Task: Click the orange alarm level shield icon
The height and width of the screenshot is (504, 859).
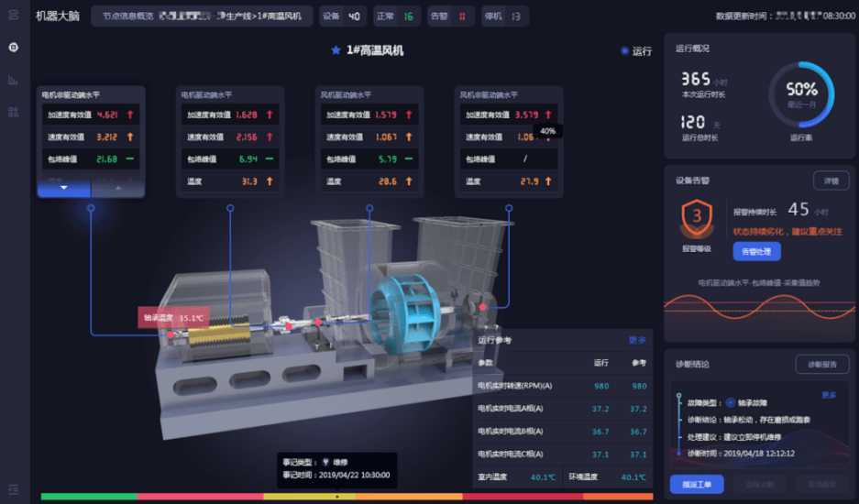Action: point(696,216)
